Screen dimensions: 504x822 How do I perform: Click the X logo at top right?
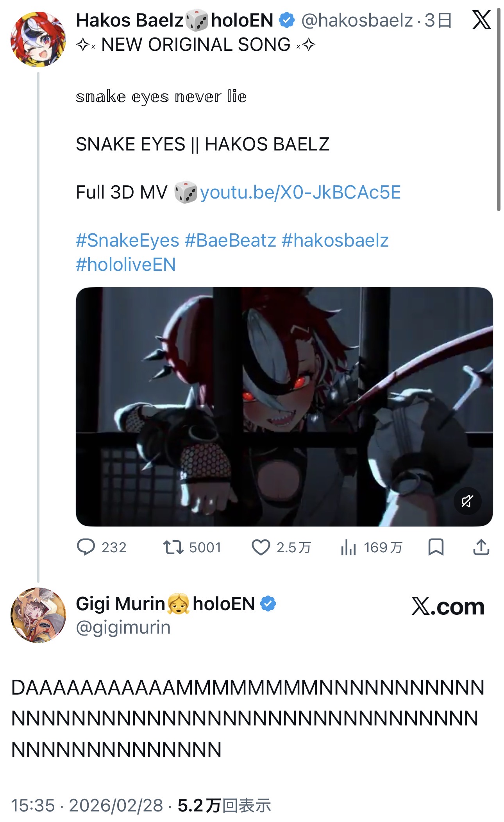point(481,20)
